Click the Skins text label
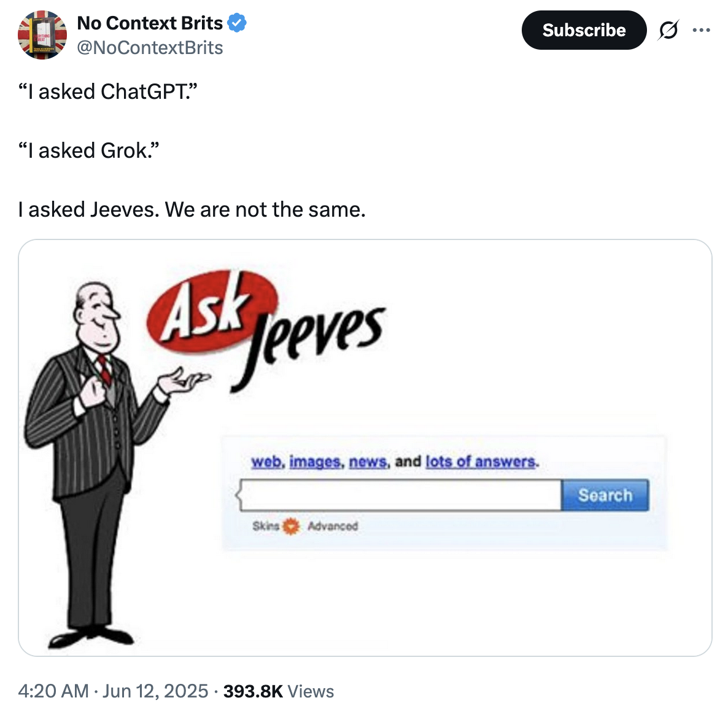Viewport: 728px width, 722px height. (x=266, y=526)
